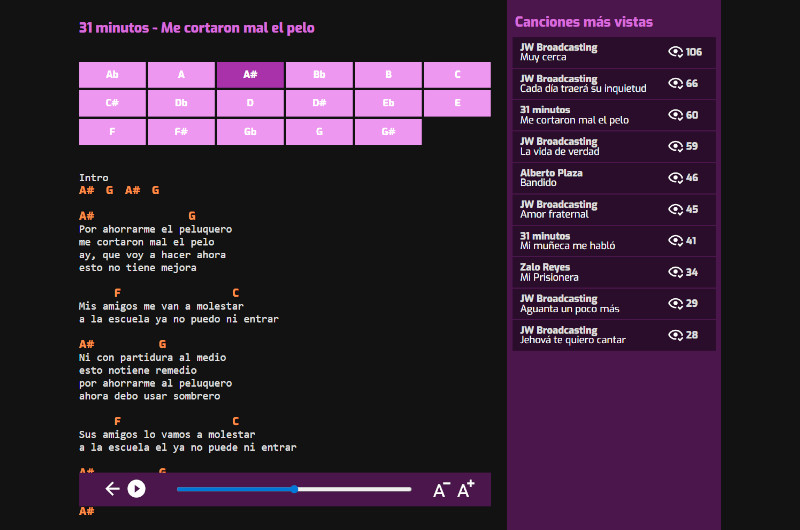
Task: Open Zalo Reyes 'Mi Prisionera' song
Action: click(x=614, y=272)
